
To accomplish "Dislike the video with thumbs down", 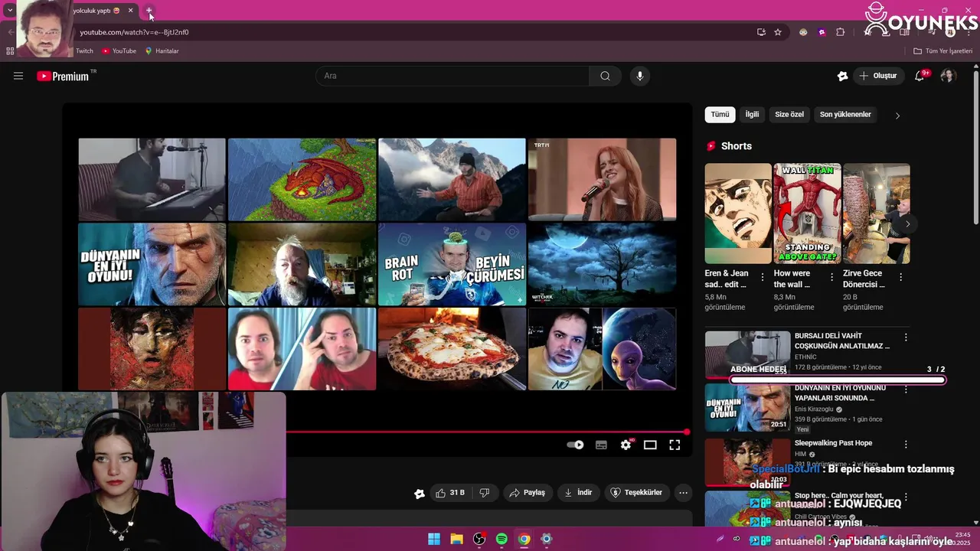I will click(485, 493).
